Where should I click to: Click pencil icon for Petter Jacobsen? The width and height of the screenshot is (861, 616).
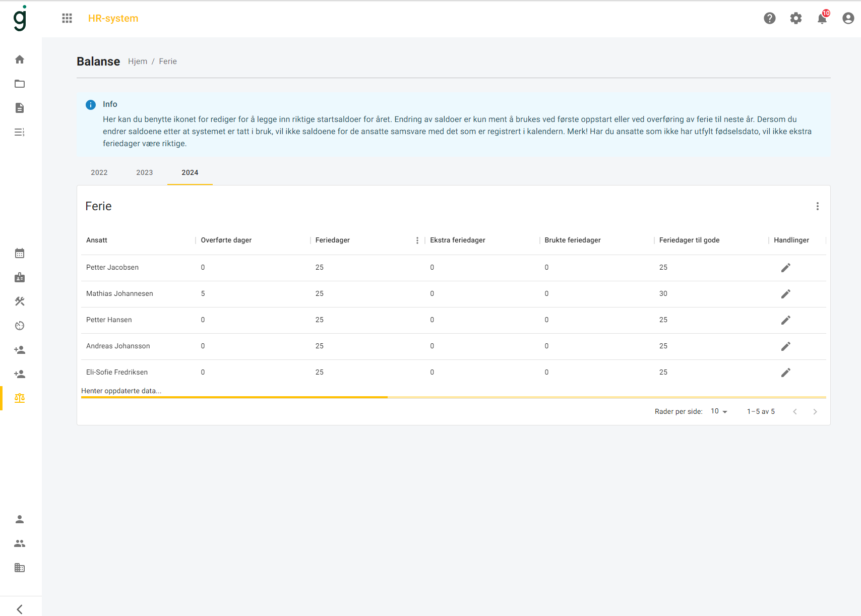pyautogui.click(x=785, y=268)
